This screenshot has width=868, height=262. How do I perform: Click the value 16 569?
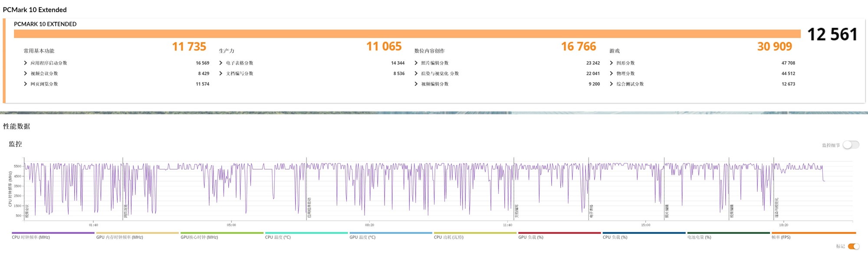click(202, 63)
